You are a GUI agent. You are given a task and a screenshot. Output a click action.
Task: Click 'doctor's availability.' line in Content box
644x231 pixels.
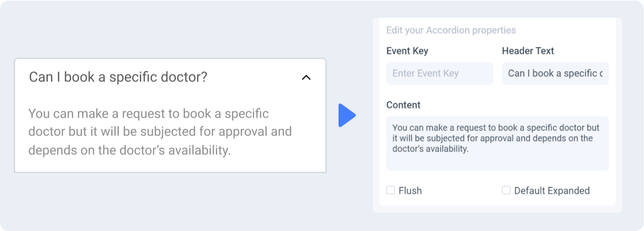(x=431, y=149)
